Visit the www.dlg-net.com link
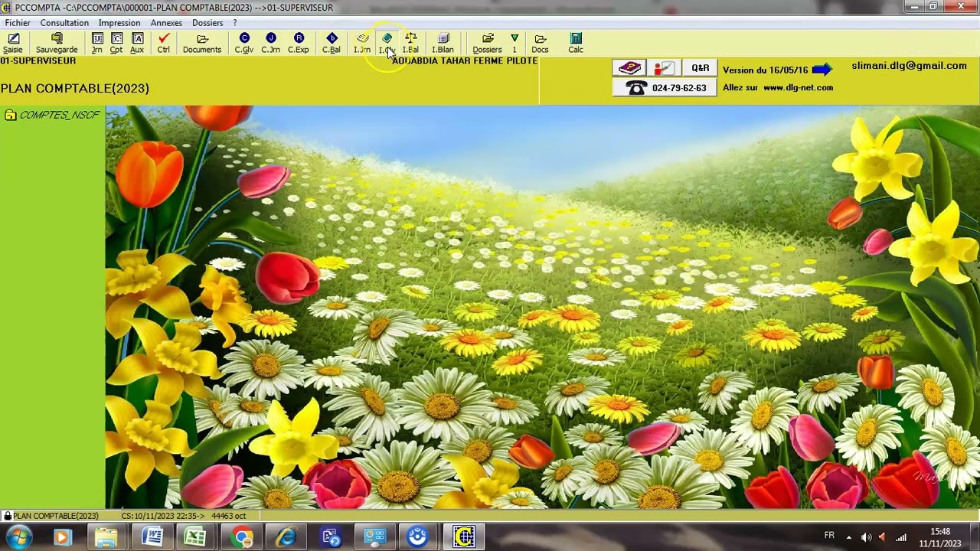The width and height of the screenshot is (980, 551). 798,88
